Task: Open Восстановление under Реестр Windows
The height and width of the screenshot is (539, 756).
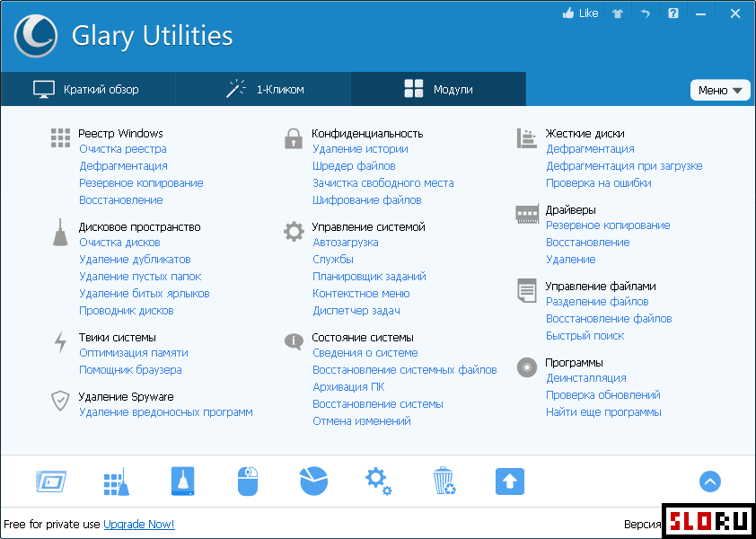Action: coord(121,199)
